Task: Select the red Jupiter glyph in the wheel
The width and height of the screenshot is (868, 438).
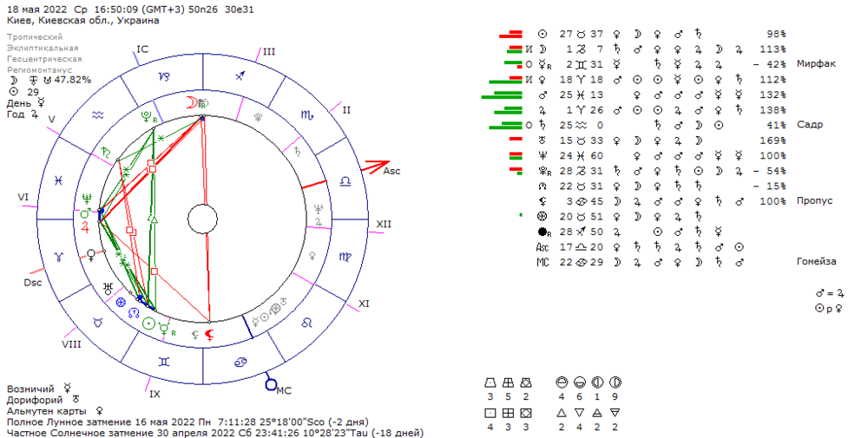Action: [85, 226]
